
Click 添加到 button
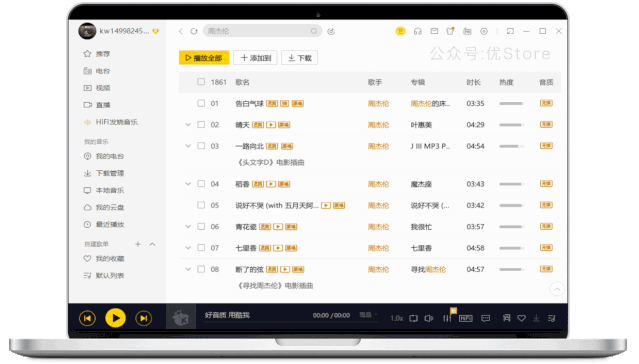(x=256, y=58)
